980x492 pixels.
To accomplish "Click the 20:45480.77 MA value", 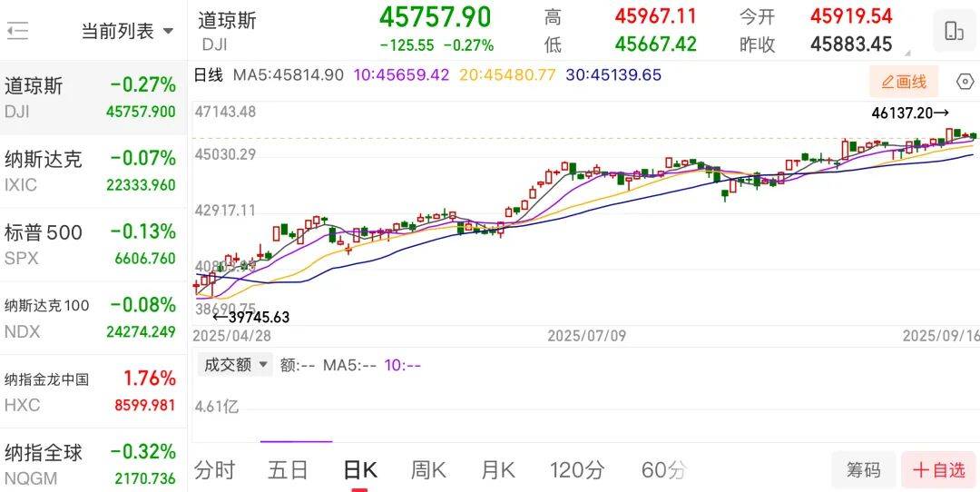I will (x=507, y=75).
